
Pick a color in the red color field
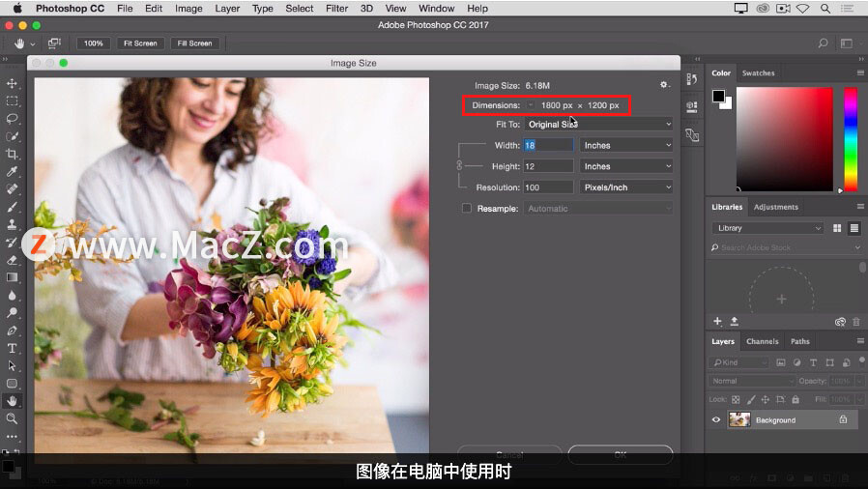785,139
